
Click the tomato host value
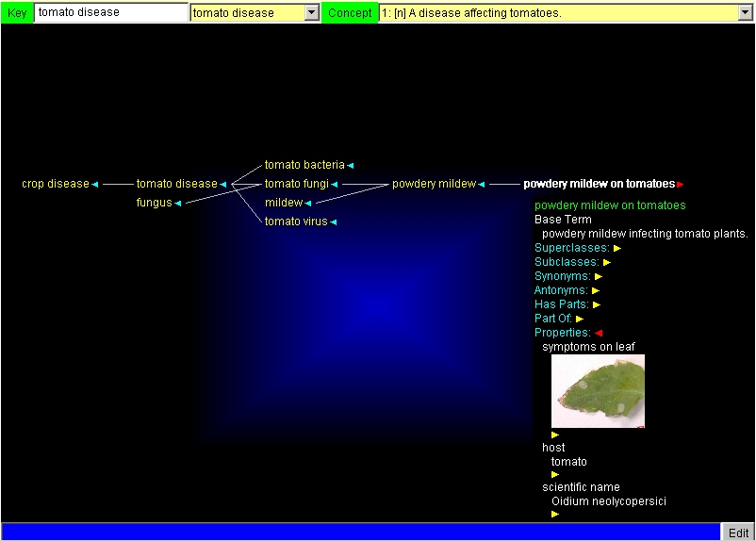tap(569, 462)
